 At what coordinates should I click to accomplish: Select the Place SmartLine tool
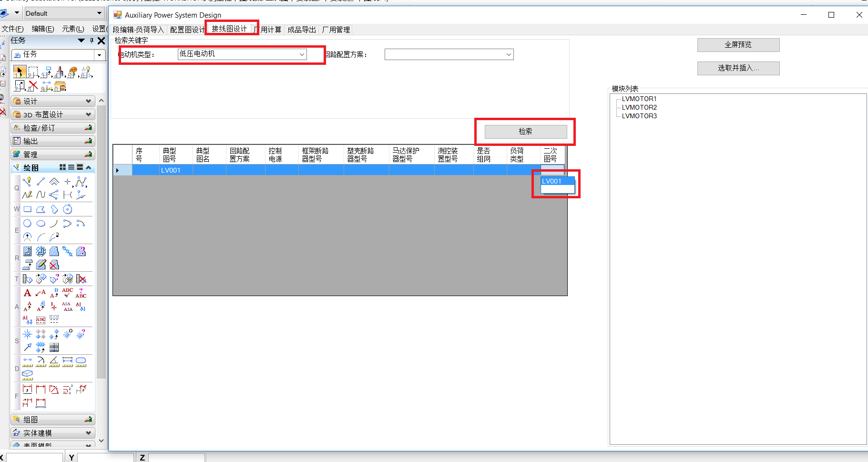pos(27,182)
